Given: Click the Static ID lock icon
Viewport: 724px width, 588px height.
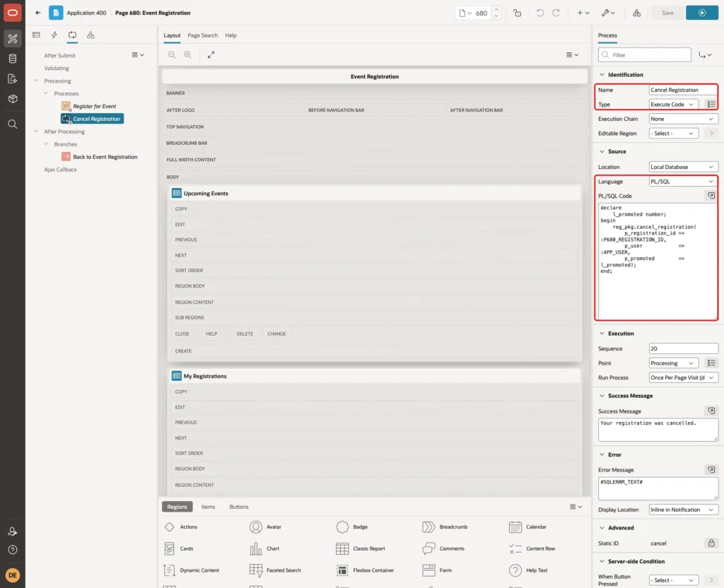Looking at the screenshot, I should tap(711, 543).
